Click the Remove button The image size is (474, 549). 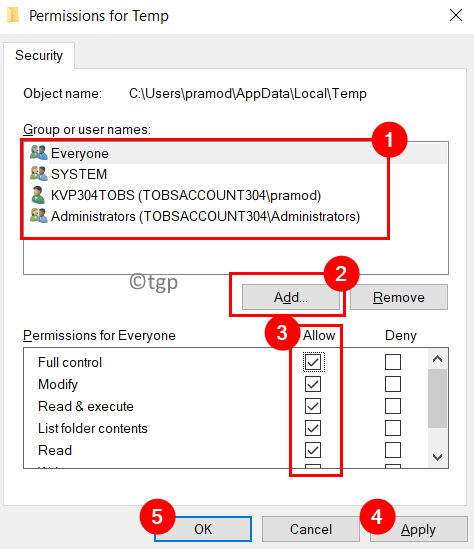tap(399, 297)
